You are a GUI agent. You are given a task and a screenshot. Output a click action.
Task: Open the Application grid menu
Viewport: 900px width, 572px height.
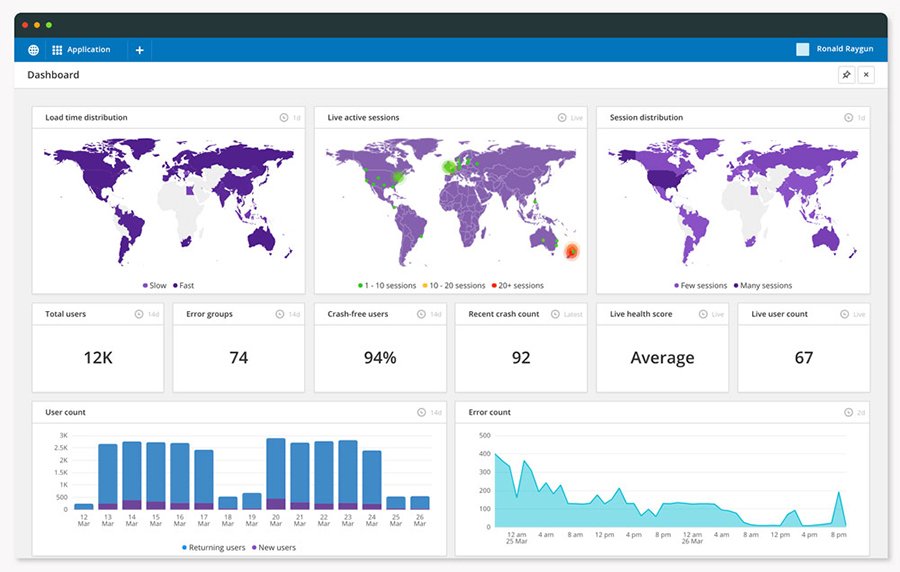click(x=81, y=50)
